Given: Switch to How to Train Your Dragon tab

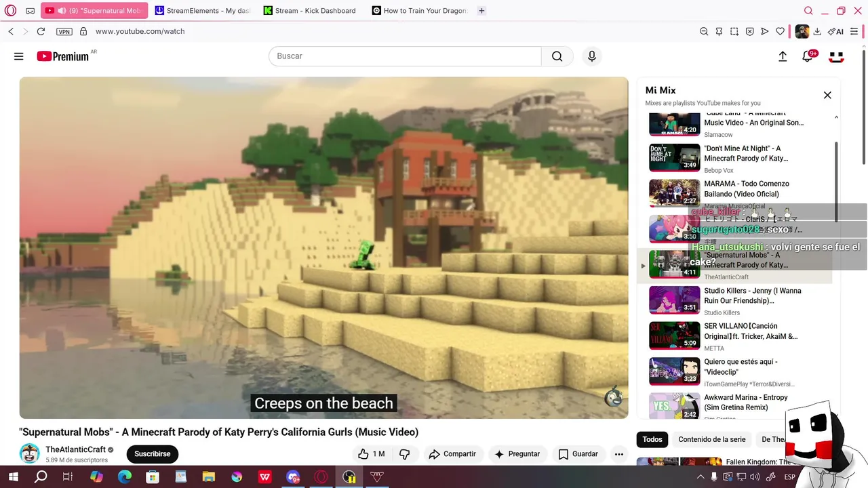Looking at the screenshot, I should 420,11.
